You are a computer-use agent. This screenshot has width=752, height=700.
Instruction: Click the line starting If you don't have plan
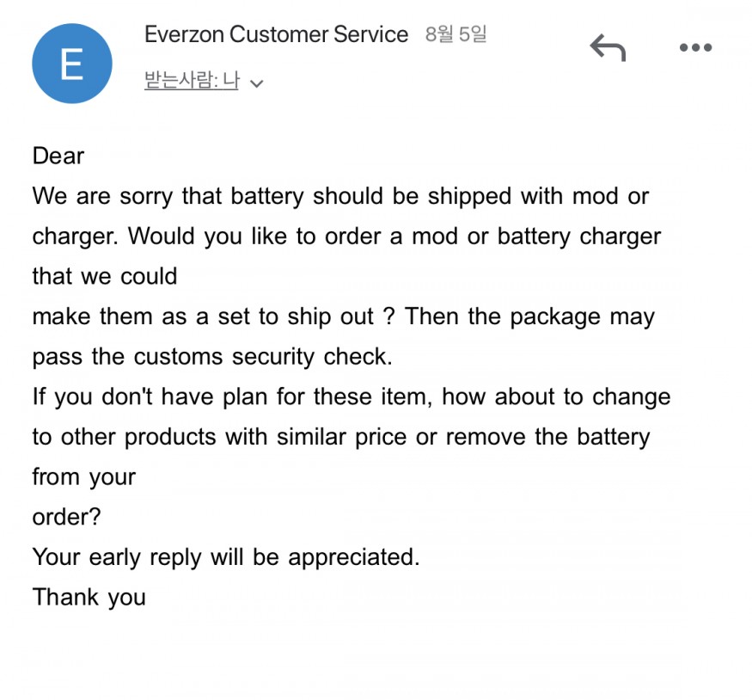pyautogui.click(x=351, y=396)
